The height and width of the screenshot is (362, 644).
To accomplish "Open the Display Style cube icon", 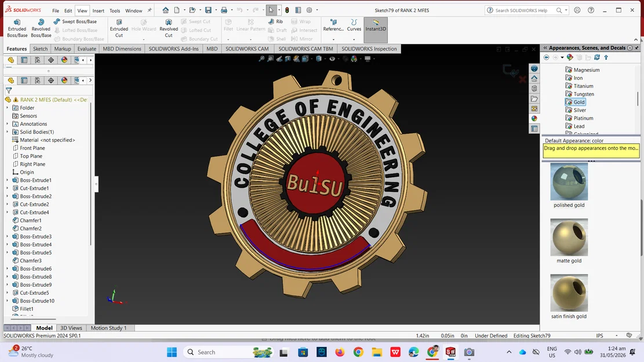I will [319, 58].
